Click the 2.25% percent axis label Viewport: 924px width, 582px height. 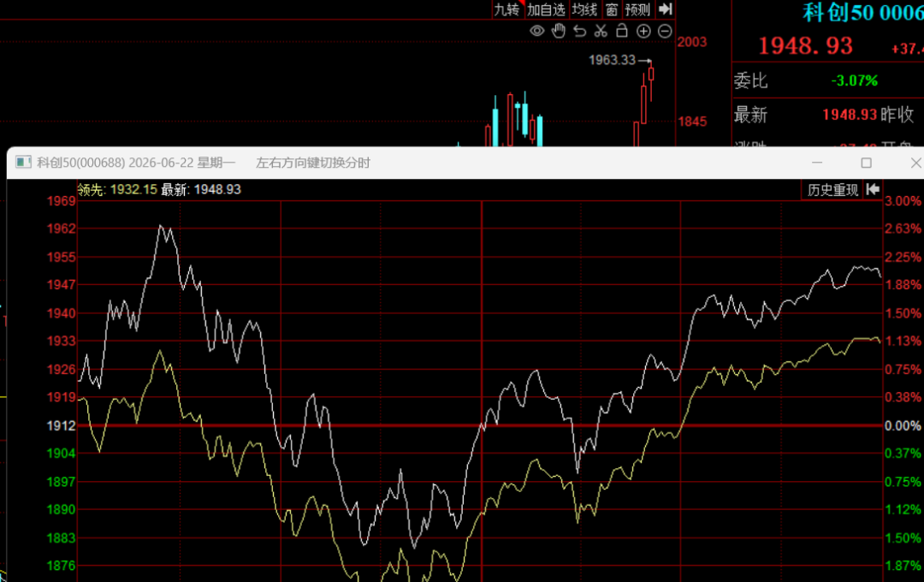(x=903, y=257)
